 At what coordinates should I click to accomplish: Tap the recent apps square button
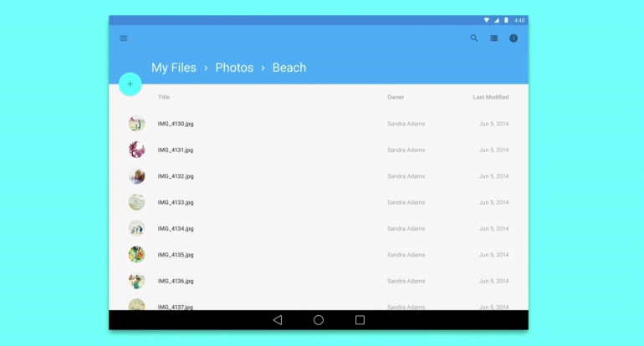pos(360,320)
